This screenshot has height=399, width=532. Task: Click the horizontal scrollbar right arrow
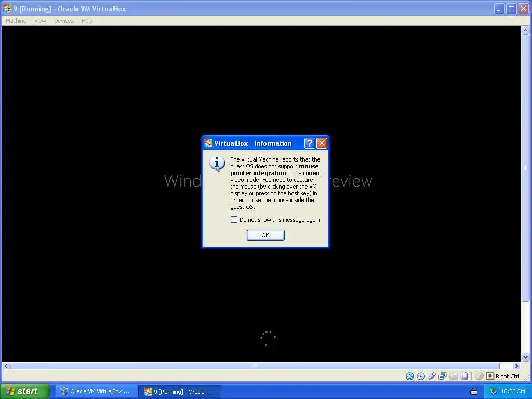coord(517,366)
